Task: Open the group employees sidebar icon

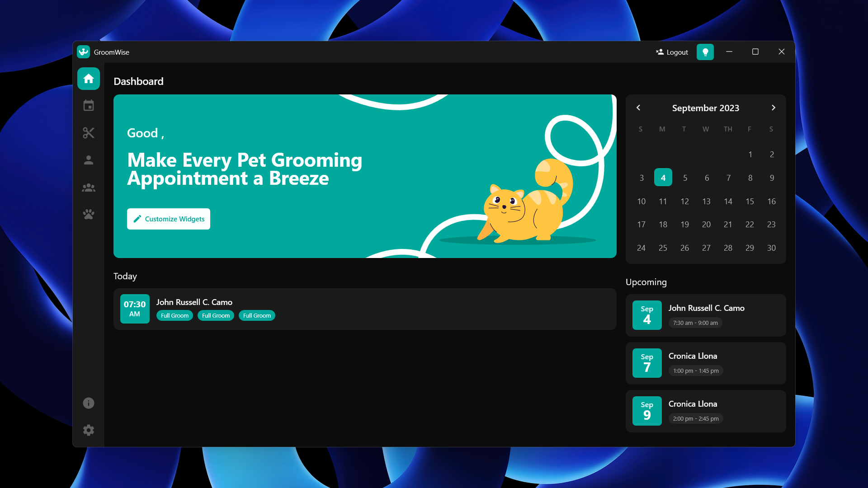Action: click(89, 188)
